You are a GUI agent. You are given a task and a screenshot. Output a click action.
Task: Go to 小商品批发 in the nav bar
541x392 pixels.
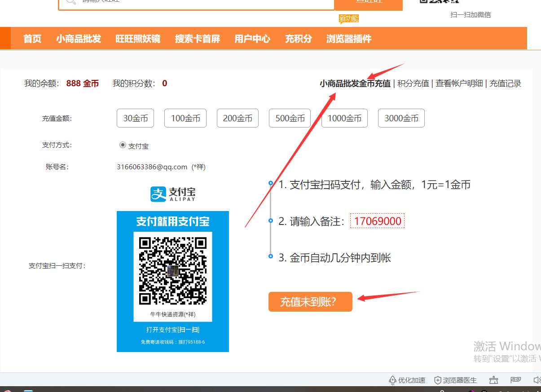79,39
